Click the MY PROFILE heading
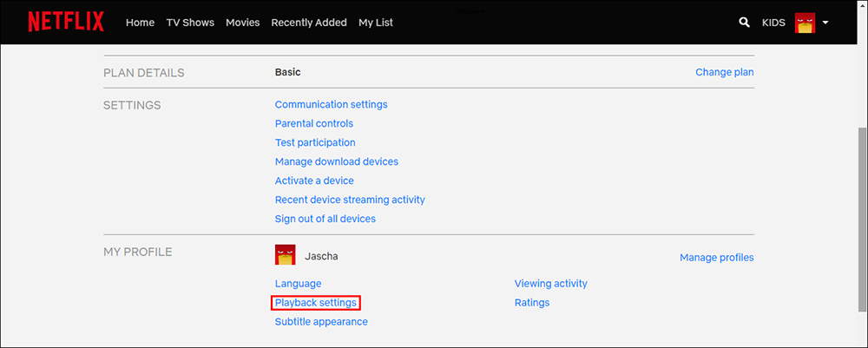The width and height of the screenshot is (868, 348). pos(138,253)
